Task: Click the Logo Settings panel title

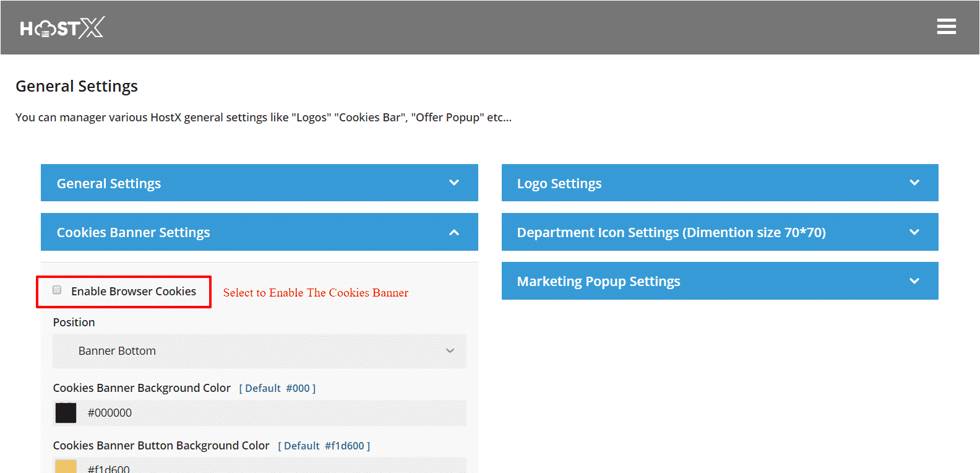Action: [559, 183]
